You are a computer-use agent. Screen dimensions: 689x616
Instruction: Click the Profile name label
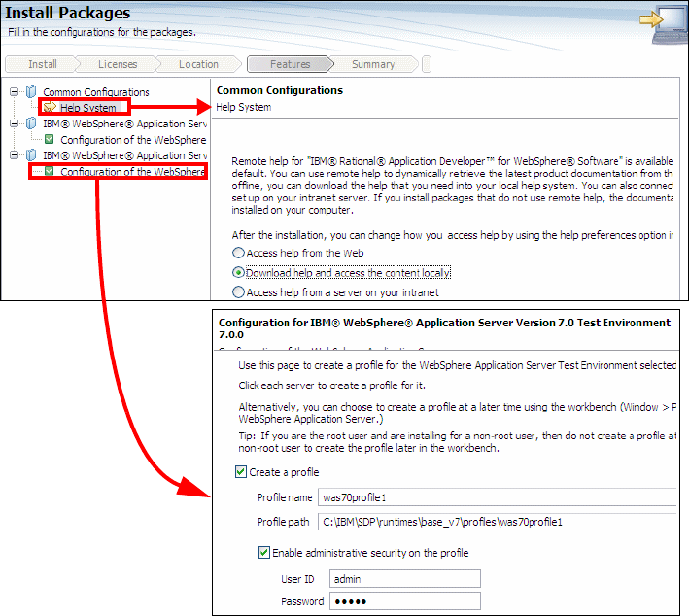(x=285, y=497)
